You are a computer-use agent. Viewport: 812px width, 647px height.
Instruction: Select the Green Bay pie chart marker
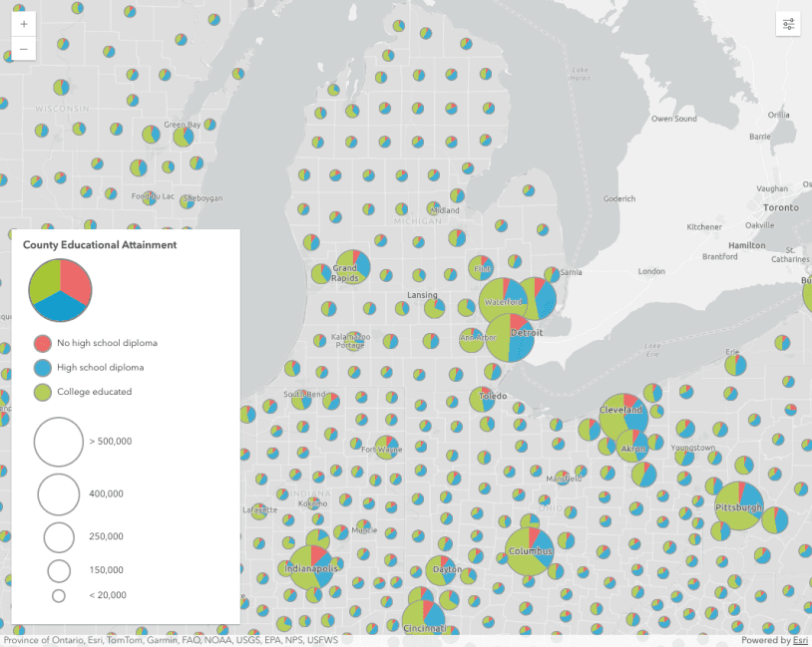[x=183, y=136]
